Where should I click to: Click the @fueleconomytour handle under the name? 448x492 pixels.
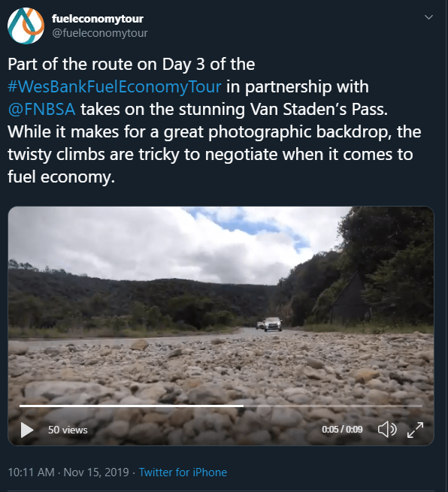tap(100, 33)
